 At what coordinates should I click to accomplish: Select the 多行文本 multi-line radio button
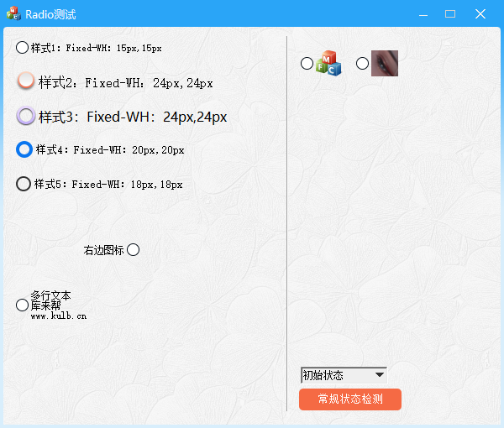pyautogui.click(x=22, y=305)
